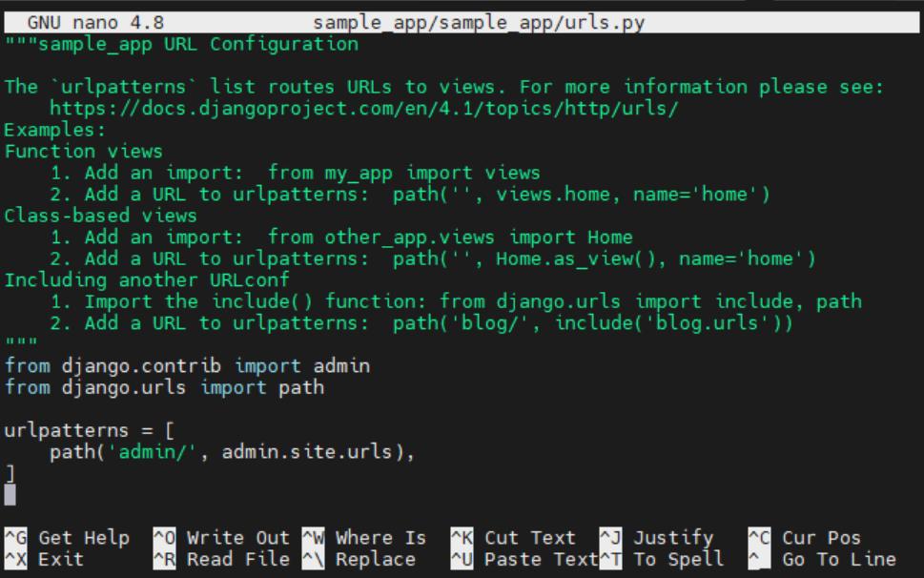Click the ^C Cur Pos shortcut
This screenshot has width=924, height=578.
click(x=805, y=538)
